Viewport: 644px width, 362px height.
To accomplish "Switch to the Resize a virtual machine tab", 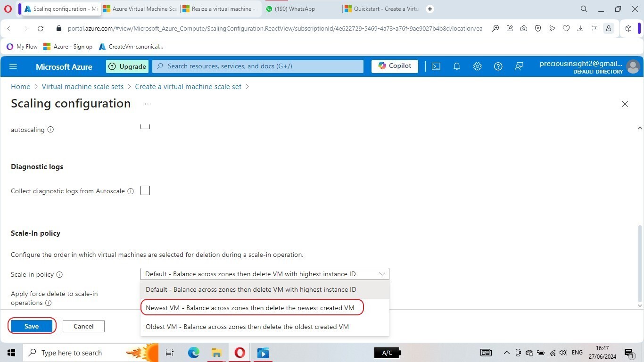I will 219,9.
